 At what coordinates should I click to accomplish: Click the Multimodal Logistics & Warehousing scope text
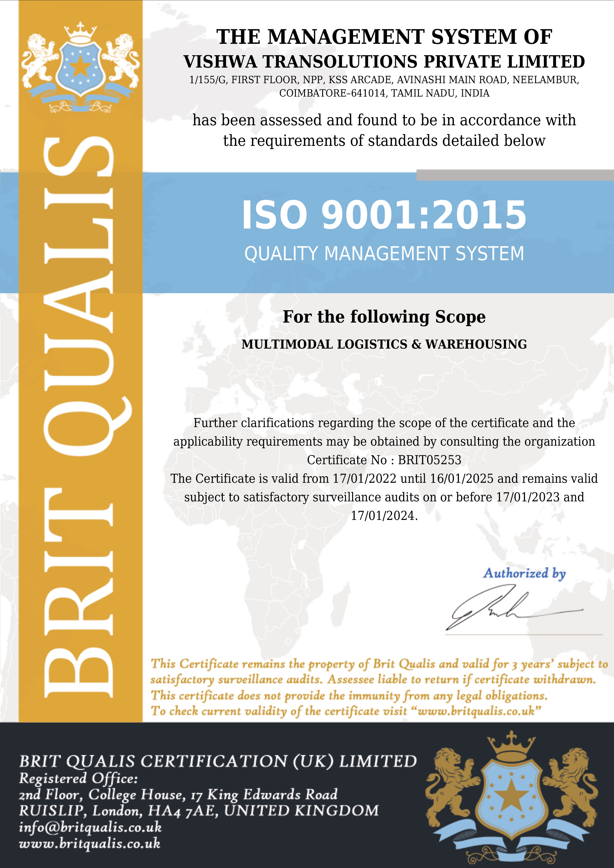(384, 344)
